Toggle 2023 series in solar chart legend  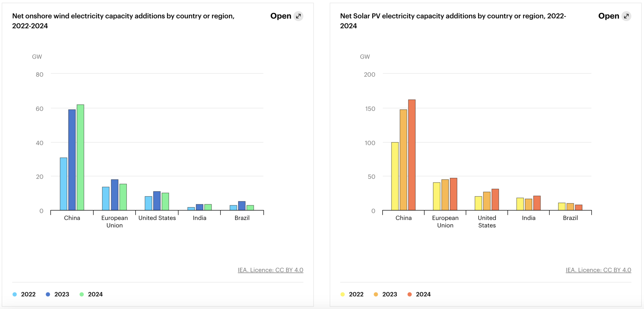[385, 294]
